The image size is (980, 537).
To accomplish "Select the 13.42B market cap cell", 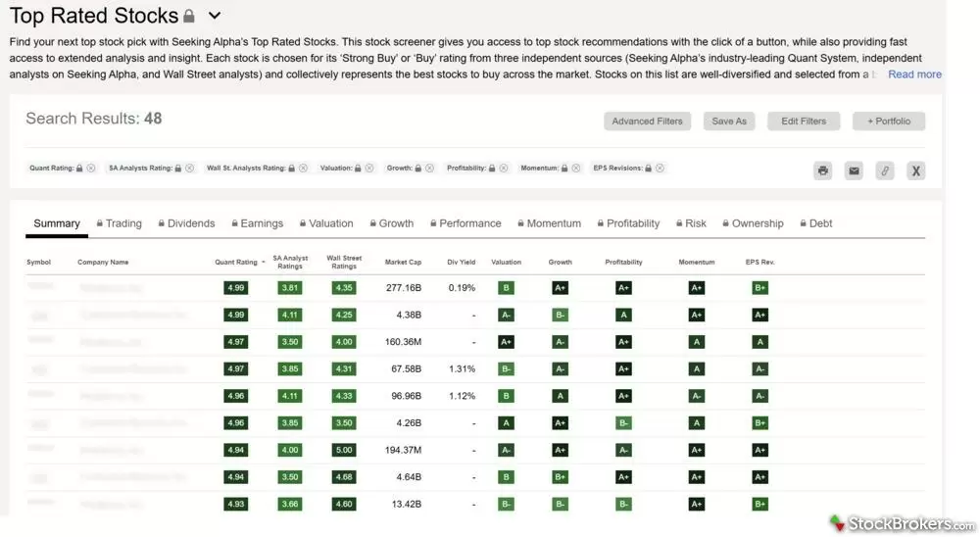I will click(407, 504).
